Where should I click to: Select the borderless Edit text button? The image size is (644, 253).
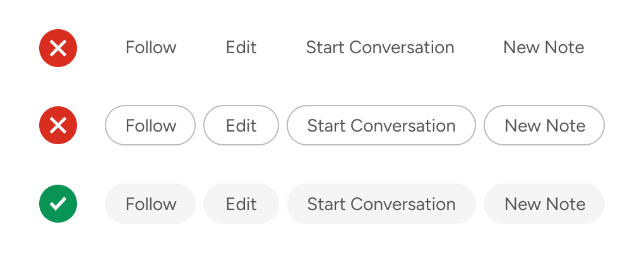(241, 47)
